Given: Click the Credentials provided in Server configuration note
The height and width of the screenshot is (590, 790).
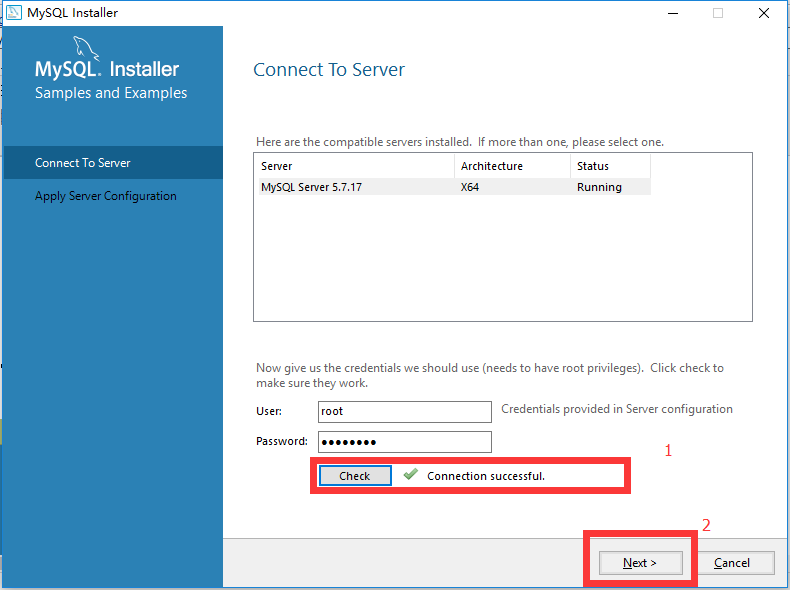Looking at the screenshot, I should click(x=617, y=409).
